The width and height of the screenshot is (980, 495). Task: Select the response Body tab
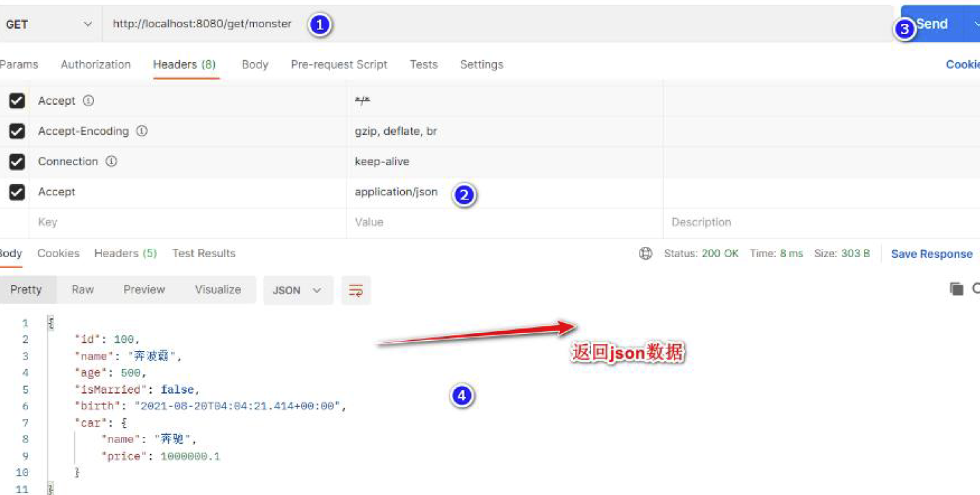(11, 254)
